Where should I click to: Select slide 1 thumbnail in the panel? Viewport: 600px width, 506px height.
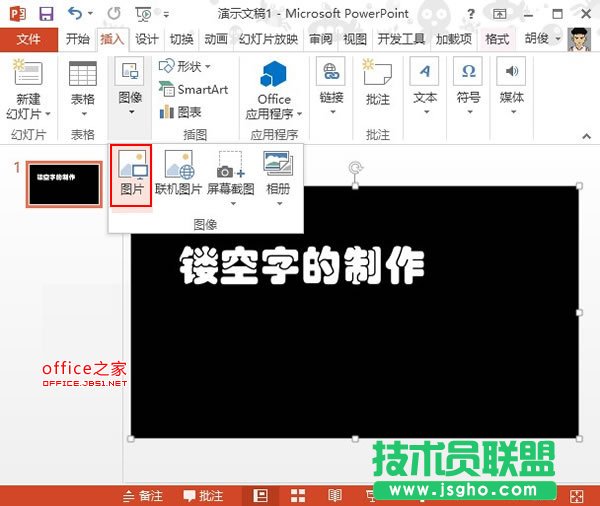point(64,184)
